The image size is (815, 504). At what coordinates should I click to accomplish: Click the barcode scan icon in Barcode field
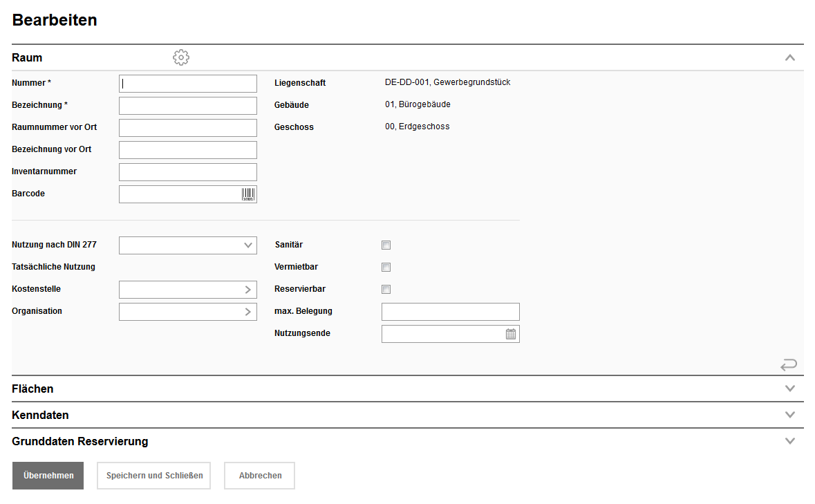(248, 194)
